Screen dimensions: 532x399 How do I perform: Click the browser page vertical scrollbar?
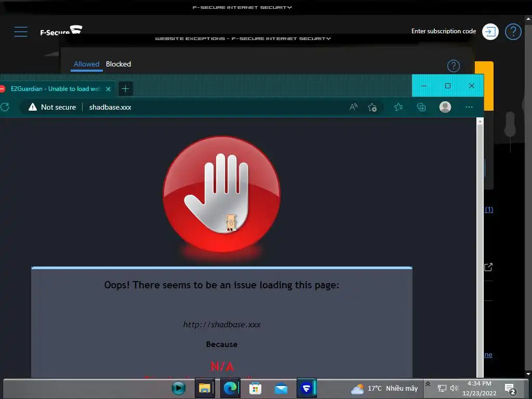click(x=480, y=248)
